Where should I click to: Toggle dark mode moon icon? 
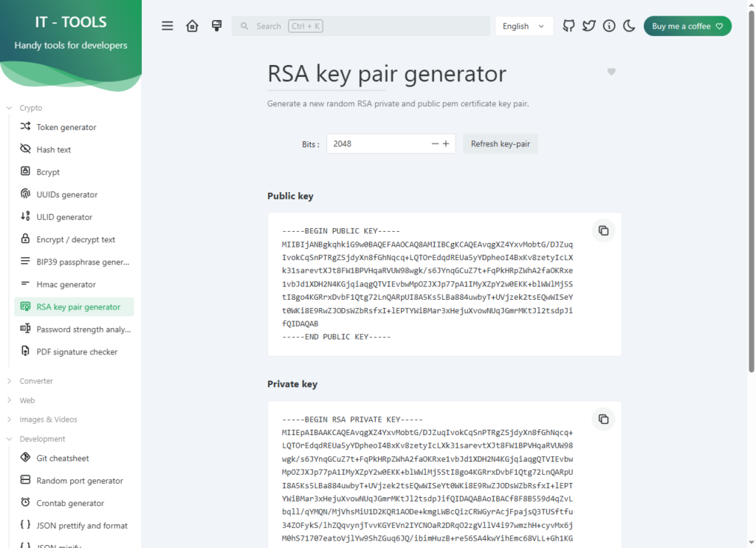[629, 26]
